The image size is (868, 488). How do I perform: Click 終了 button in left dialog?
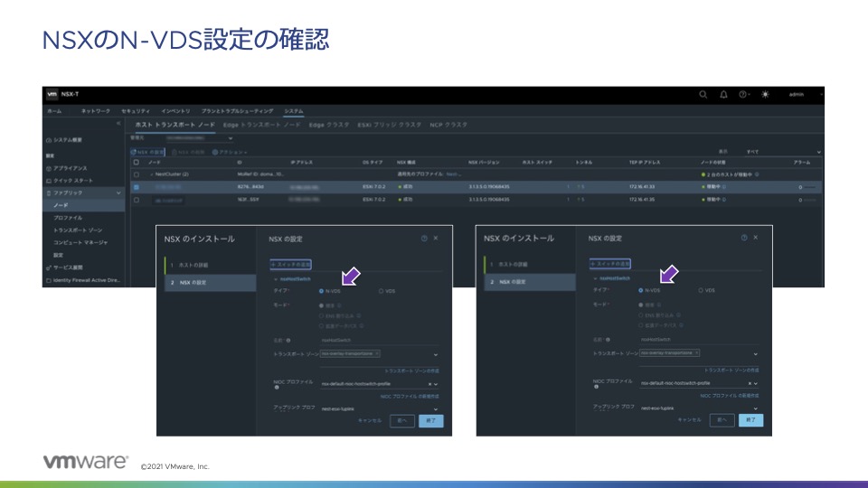(430, 420)
